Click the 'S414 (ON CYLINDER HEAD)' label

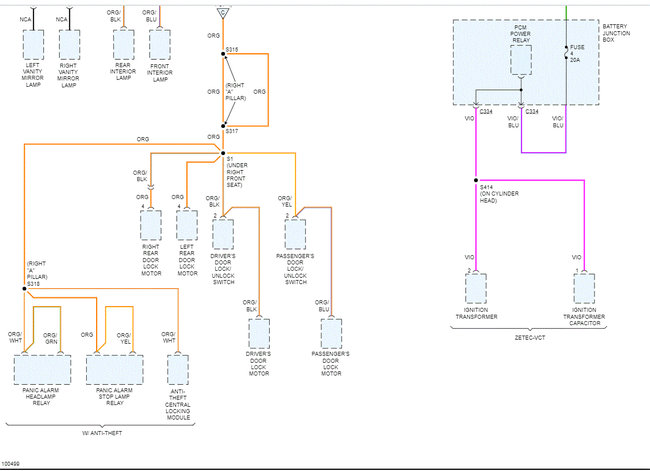tap(499, 194)
